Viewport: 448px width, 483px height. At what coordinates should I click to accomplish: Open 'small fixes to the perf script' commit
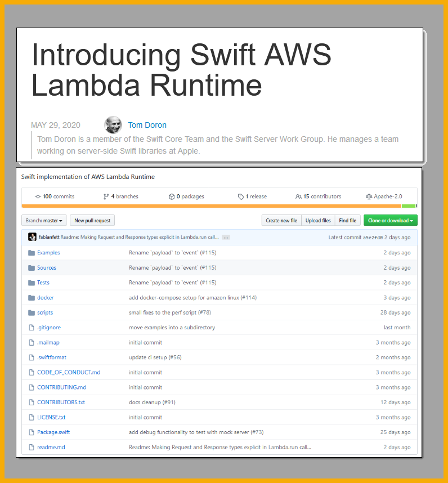point(170,312)
